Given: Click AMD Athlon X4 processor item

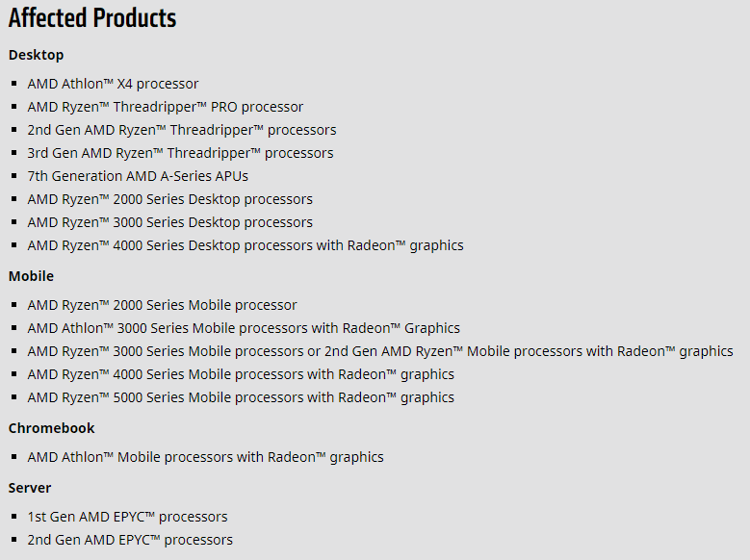Looking at the screenshot, I should [x=113, y=84].
